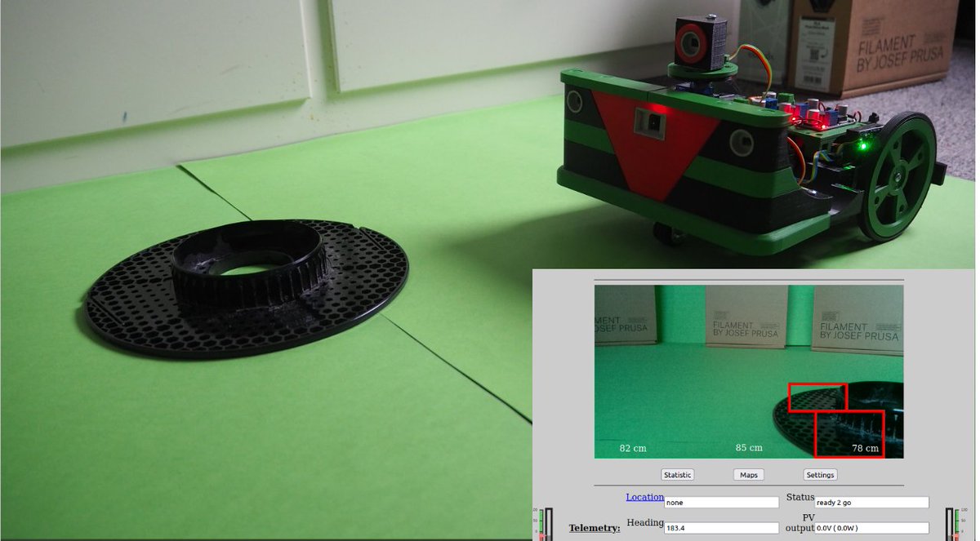The width and height of the screenshot is (980, 541).
Task: Click the Location input showing 'none'
Action: pos(720,502)
